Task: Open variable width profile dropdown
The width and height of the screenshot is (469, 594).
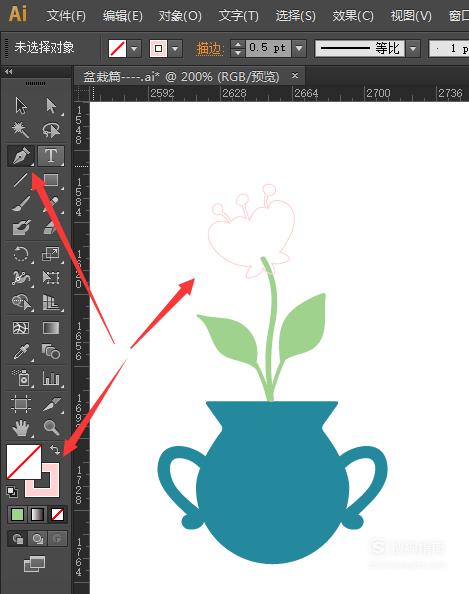Action: 413,48
